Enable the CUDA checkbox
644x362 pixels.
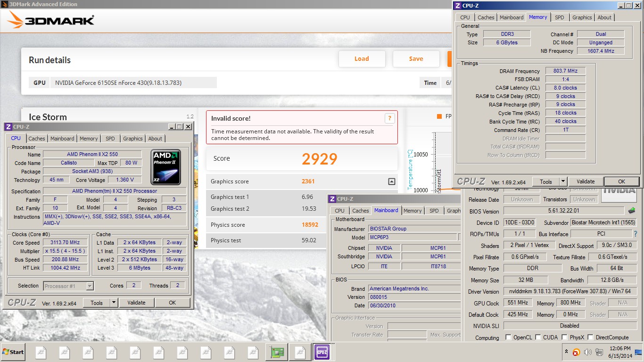coord(539,337)
